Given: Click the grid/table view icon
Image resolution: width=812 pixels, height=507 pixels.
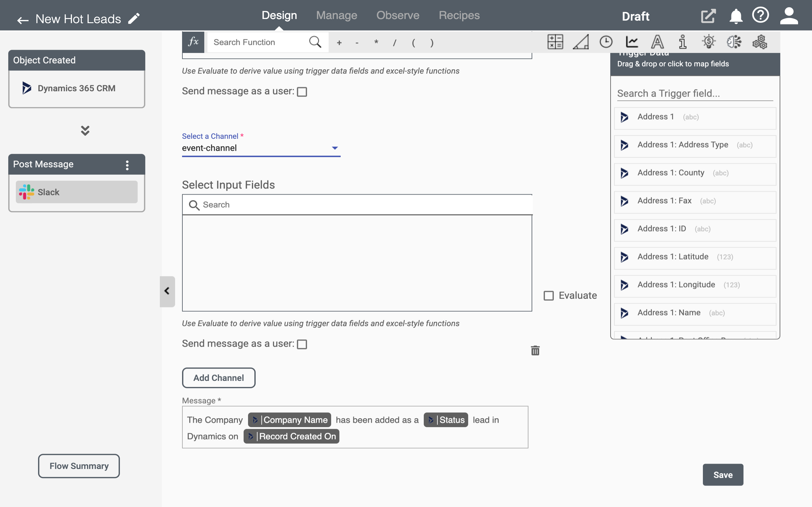Looking at the screenshot, I should [555, 42].
